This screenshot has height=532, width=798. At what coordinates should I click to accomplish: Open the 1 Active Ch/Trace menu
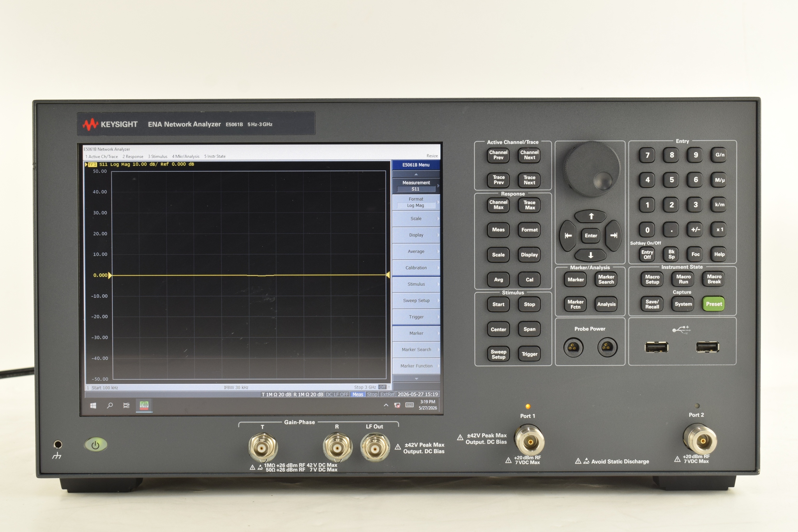[x=102, y=156]
